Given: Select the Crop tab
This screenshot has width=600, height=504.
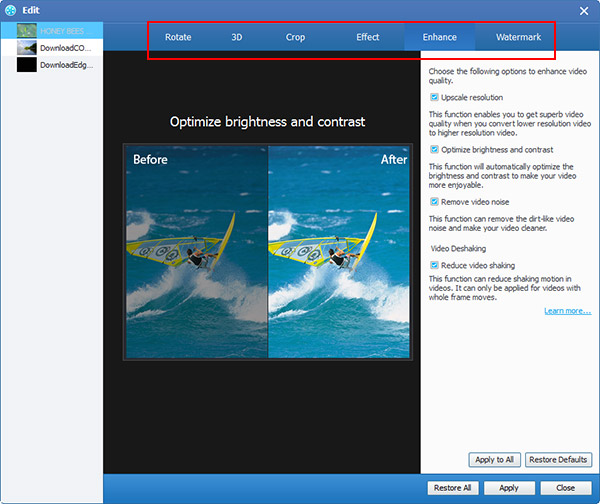Looking at the screenshot, I should (295, 37).
